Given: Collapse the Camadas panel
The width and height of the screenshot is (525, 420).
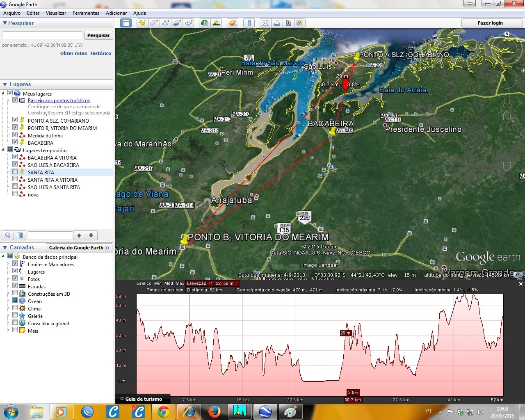Looking at the screenshot, I should 5,248.
